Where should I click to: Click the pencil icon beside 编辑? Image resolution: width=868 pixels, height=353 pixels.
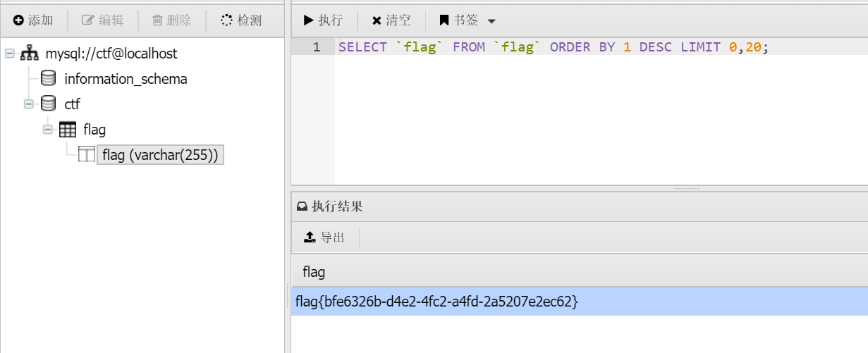(x=88, y=20)
